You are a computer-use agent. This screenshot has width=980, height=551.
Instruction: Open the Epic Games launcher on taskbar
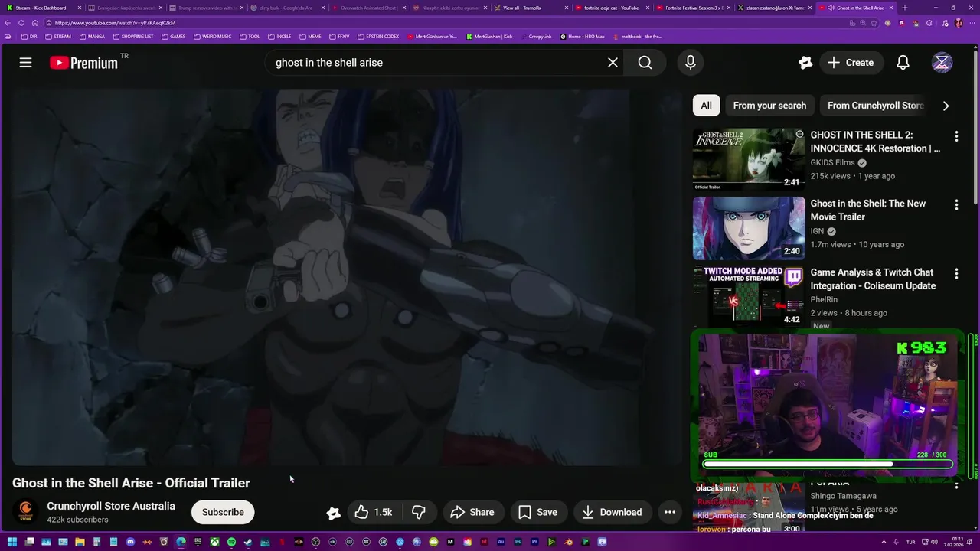coord(198,543)
